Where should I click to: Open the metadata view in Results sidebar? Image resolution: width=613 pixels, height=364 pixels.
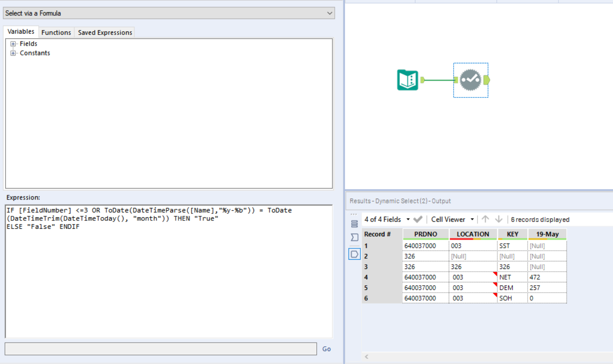pyautogui.click(x=354, y=237)
